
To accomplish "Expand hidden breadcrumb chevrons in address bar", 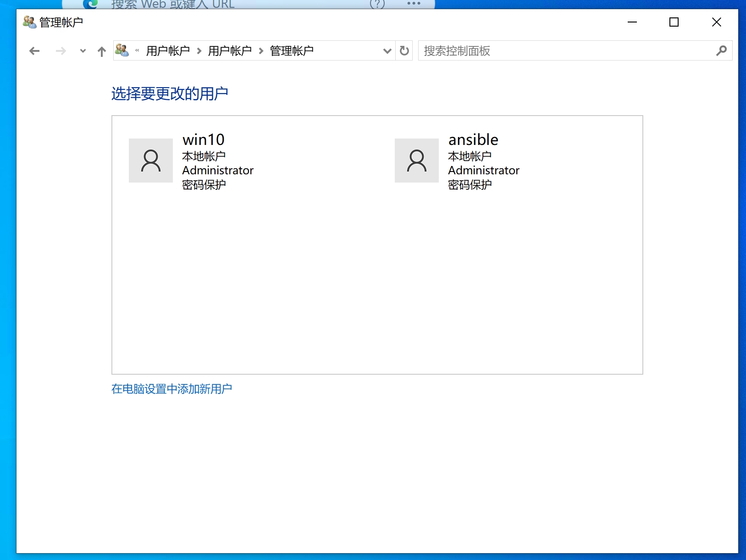I will coord(137,50).
